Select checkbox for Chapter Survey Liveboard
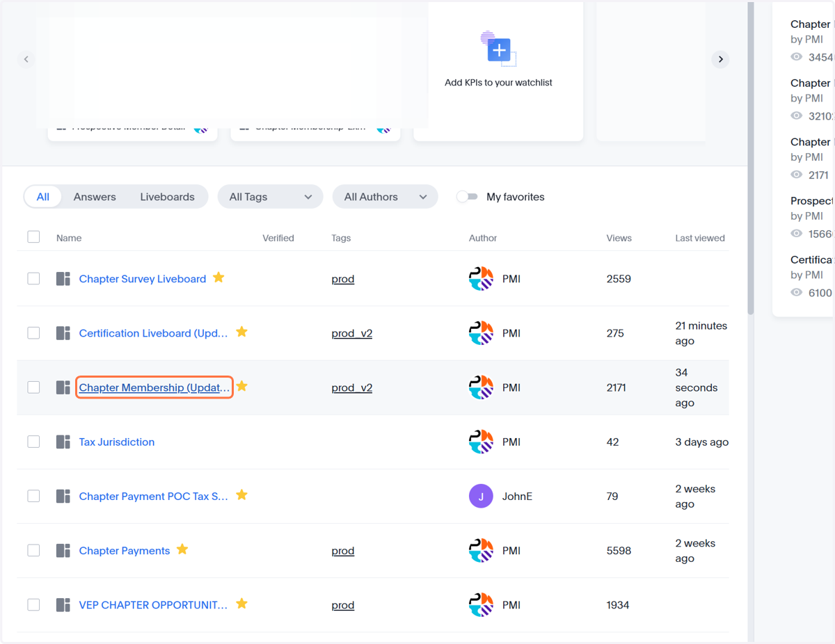Image resolution: width=835 pixels, height=644 pixels. (33, 278)
